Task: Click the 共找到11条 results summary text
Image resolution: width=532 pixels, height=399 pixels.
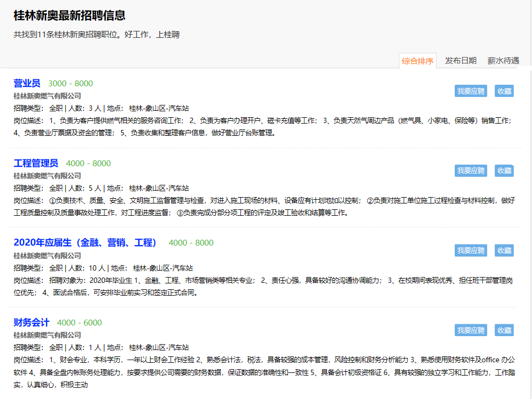Action: click(x=96, y=35)
